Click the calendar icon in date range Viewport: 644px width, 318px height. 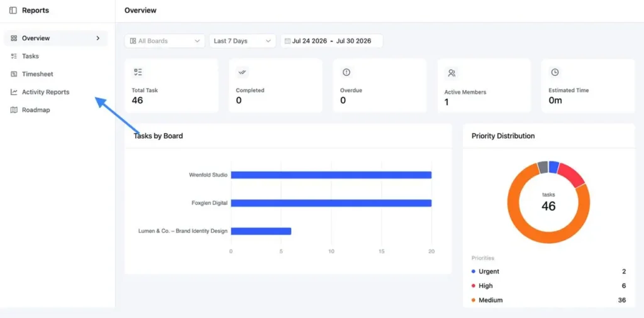pyautogui.click(x=287, y=41)
